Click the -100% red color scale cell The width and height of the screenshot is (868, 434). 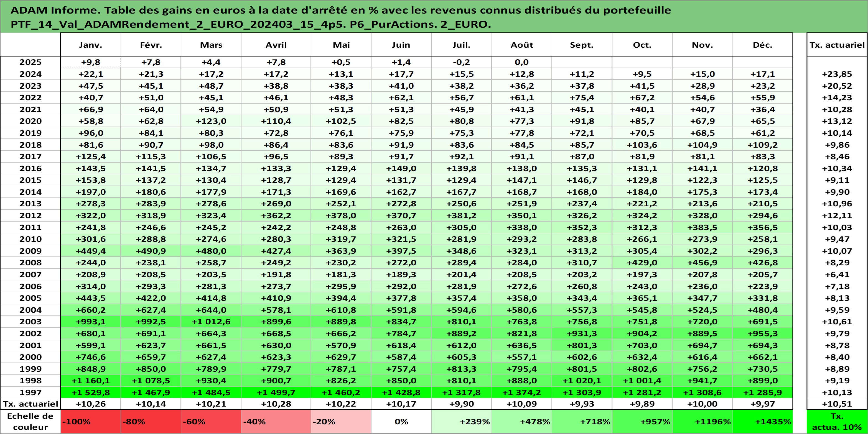(x=91, y=422)
